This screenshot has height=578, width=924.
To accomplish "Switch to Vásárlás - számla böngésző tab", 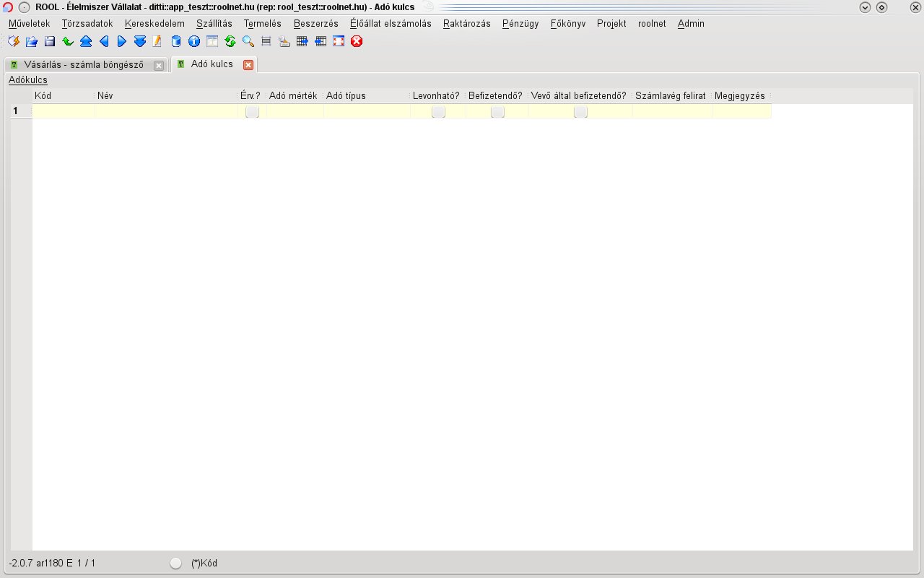I will click(x=84, y=64).
